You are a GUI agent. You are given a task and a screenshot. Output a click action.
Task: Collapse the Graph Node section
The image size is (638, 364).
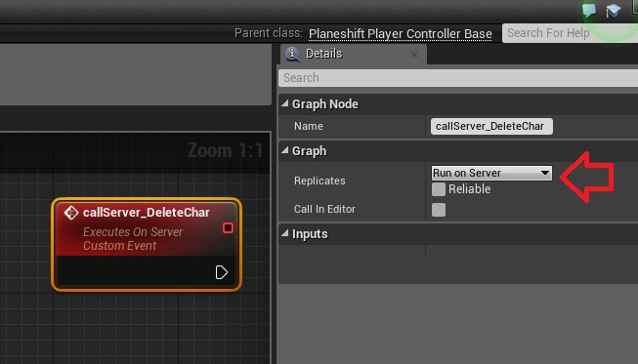[285, 104]
